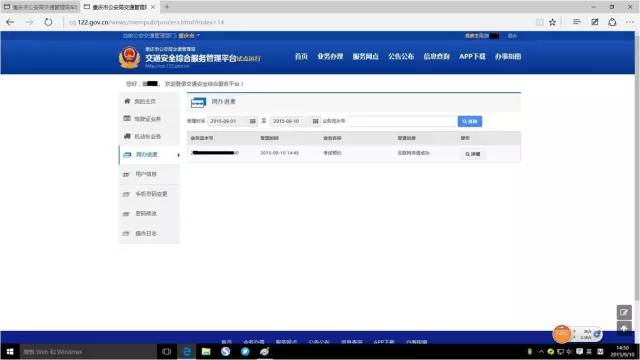Click the 业务流水号 text input field
The height and width of the screenshot is (360, 640).
[403, 121]
